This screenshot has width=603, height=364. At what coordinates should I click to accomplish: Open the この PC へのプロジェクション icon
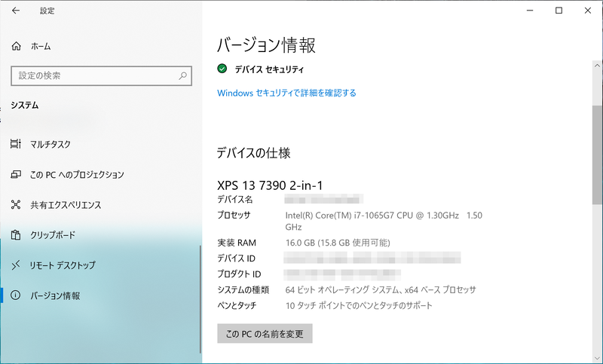pos(16,175)
